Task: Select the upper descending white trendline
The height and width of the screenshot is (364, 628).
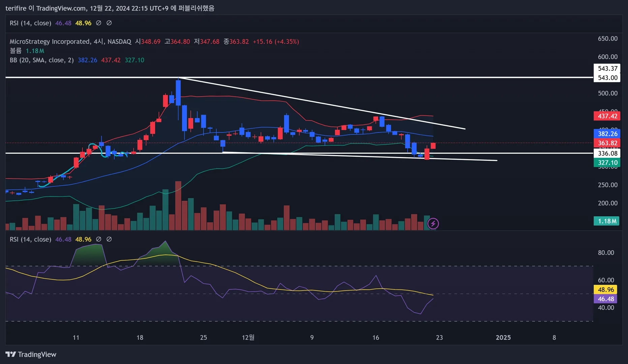Action: pos(322,103)
